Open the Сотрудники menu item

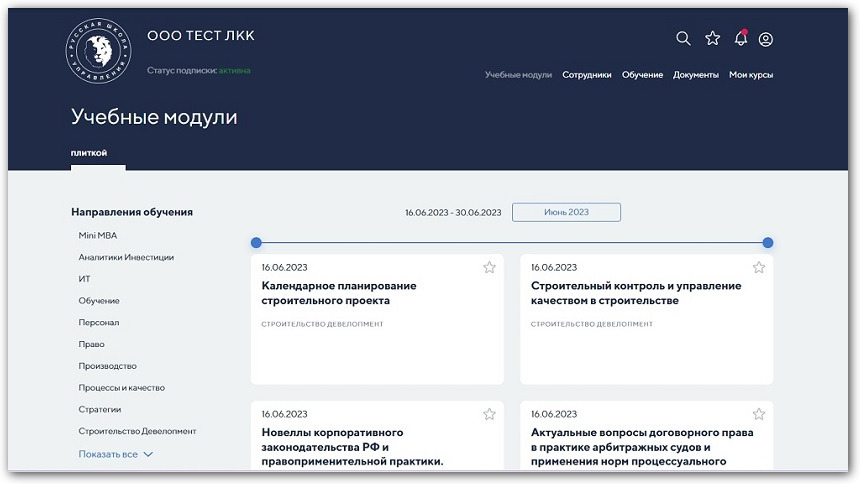(x=586, y=75)
